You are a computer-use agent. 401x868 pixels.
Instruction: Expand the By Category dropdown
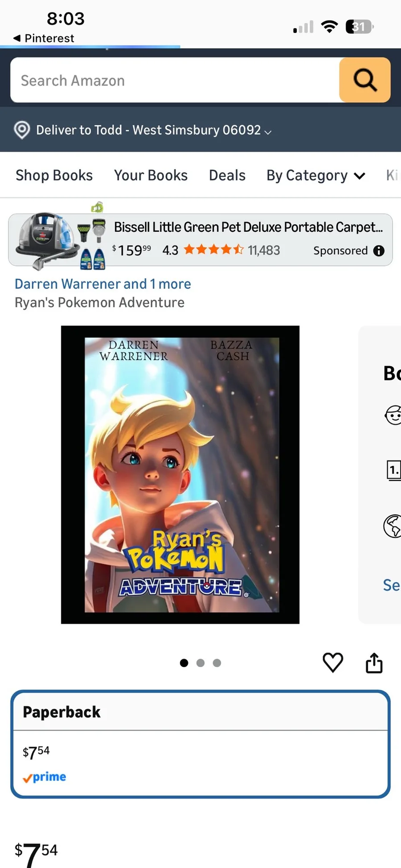click(315, 176)
